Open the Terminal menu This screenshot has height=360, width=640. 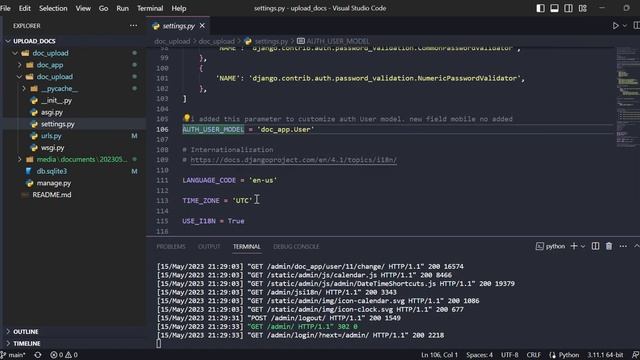click(150, 8)
